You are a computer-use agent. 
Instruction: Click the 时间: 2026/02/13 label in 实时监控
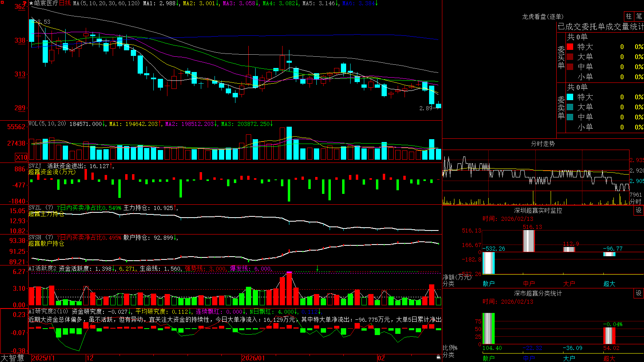pos(508,219)
